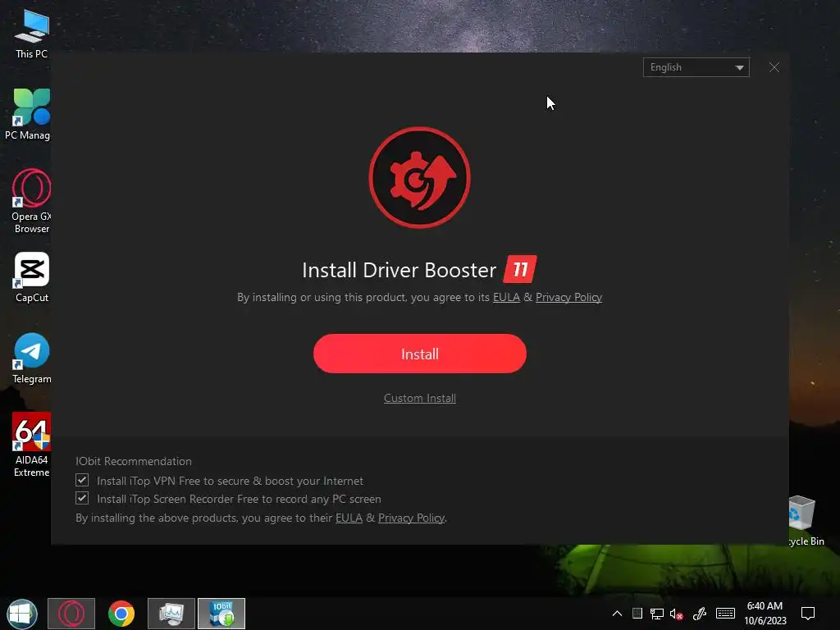The image size is (840, 630).
Task: Open the Custom Install link
Action: pyautogui.click(x=419, y=398)
